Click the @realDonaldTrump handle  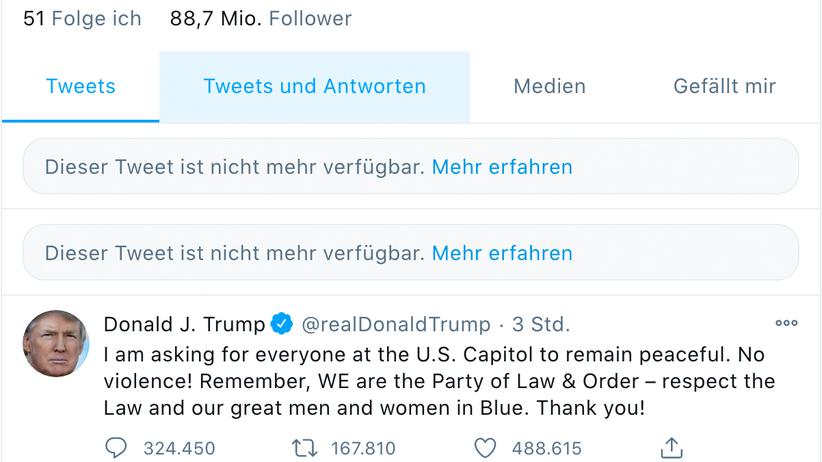(x=396, y=324)
